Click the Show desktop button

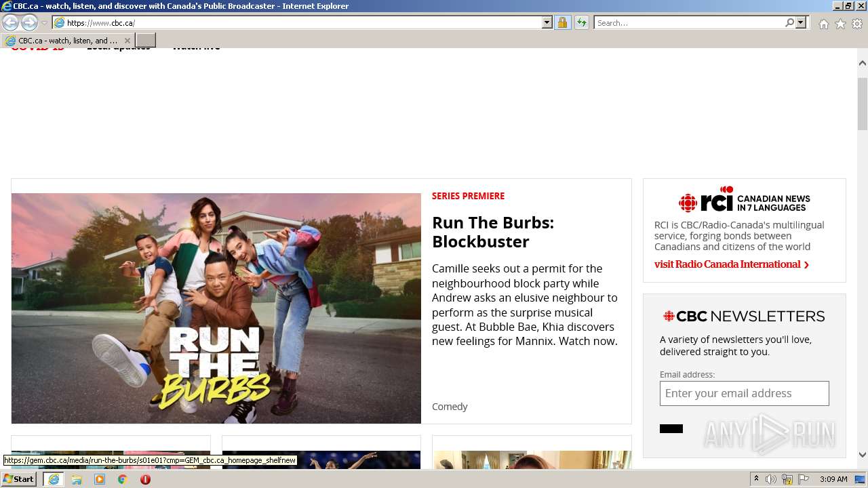click(861, 479)
